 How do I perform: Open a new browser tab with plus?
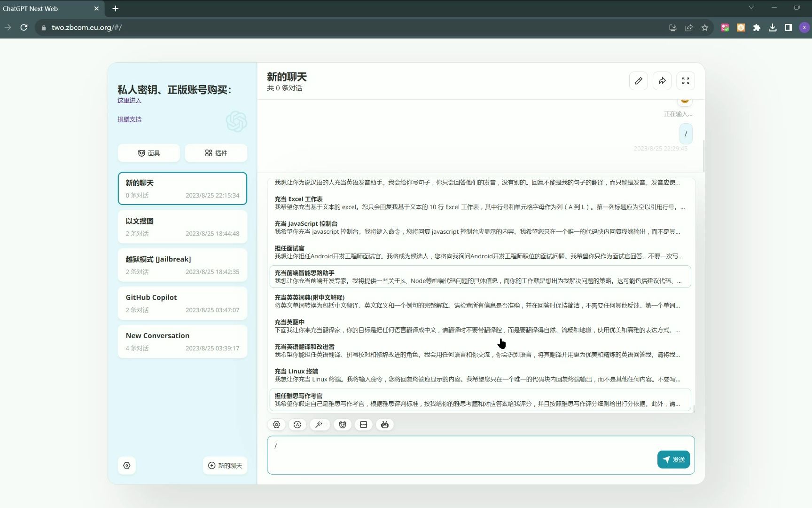[115, 8]
